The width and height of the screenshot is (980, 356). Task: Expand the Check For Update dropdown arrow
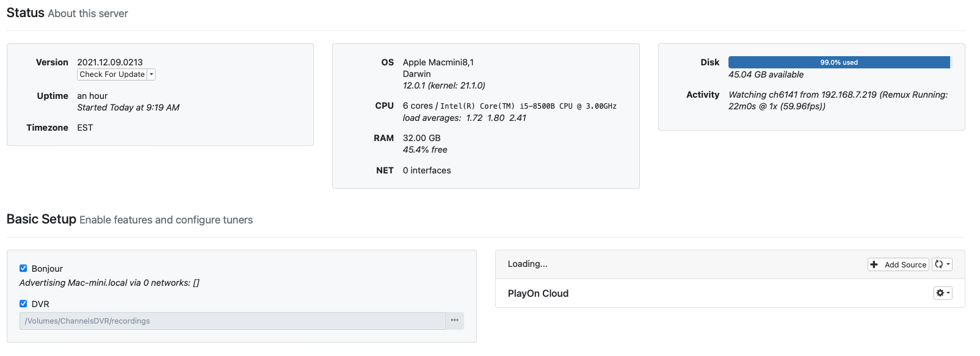[152, 74]
